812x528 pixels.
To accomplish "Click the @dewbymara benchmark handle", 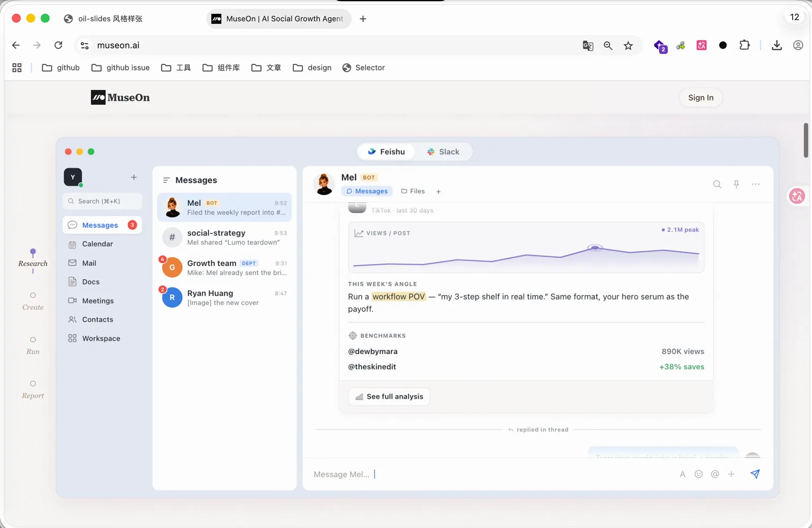I will 373,351.
